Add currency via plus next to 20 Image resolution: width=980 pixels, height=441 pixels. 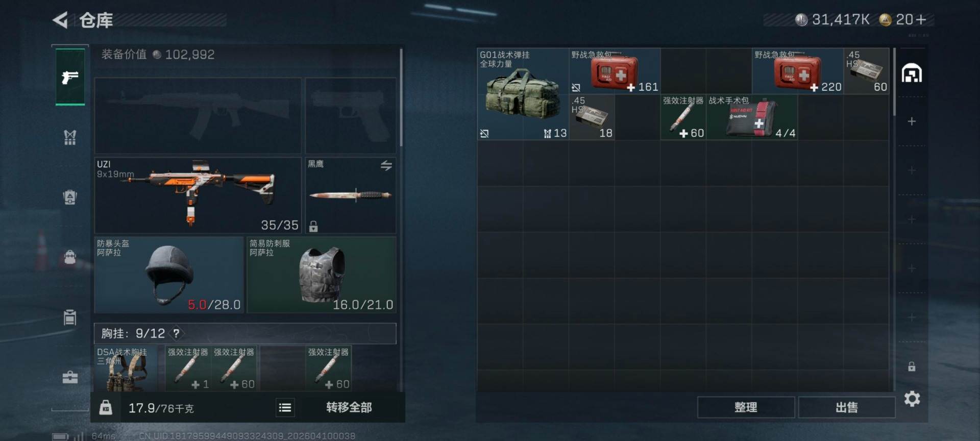[x=921, y=19]
